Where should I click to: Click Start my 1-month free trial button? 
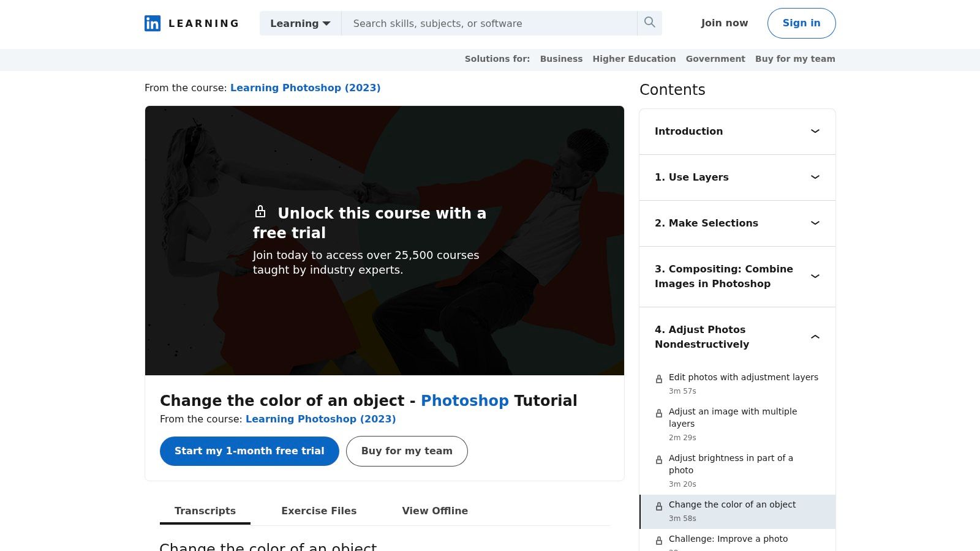pos(249,451)
